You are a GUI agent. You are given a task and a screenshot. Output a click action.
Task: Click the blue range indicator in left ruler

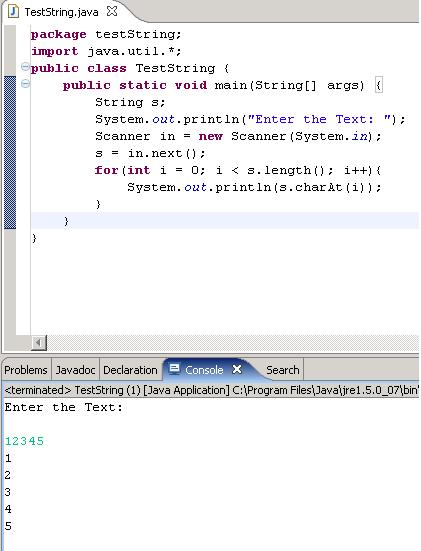tap(10, 152)
